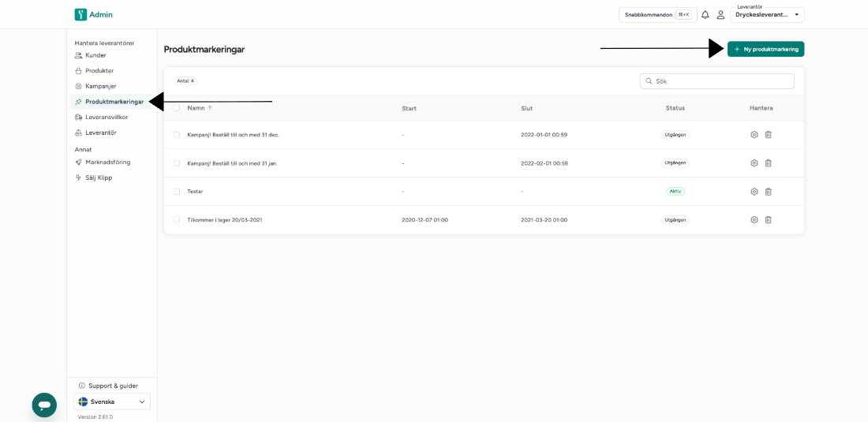Open settings gear for first Kampanj row
Viewport: 868px width, 422px height.
pyautogui.click(x=754, y=134)
